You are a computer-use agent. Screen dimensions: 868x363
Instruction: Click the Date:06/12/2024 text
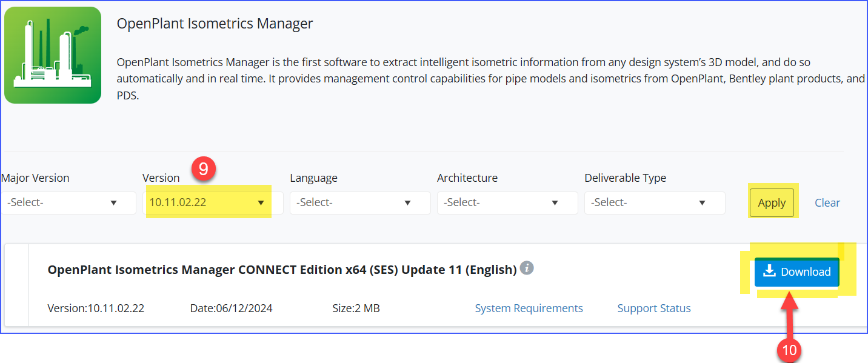(231, 308)
